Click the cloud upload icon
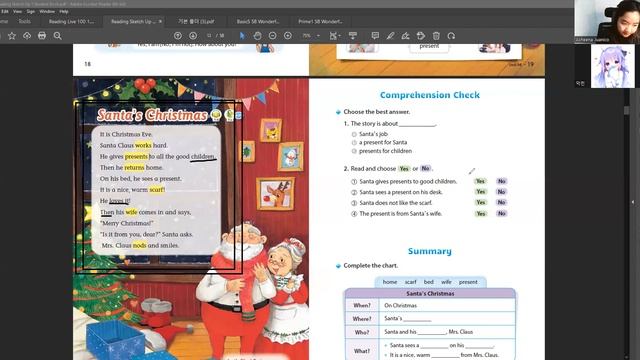This screenshot has width=640, height=360. (27, 36)
